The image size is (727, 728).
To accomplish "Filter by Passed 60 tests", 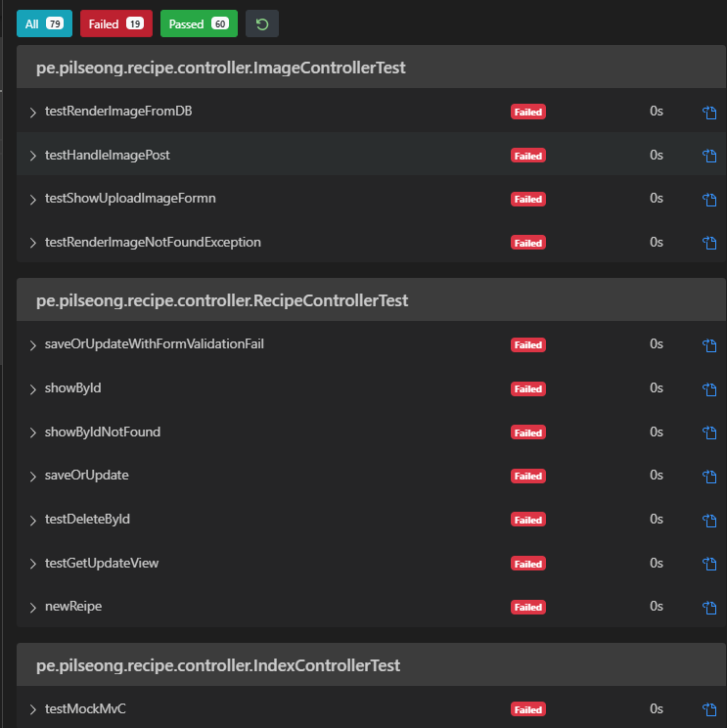I will point(199,23).
